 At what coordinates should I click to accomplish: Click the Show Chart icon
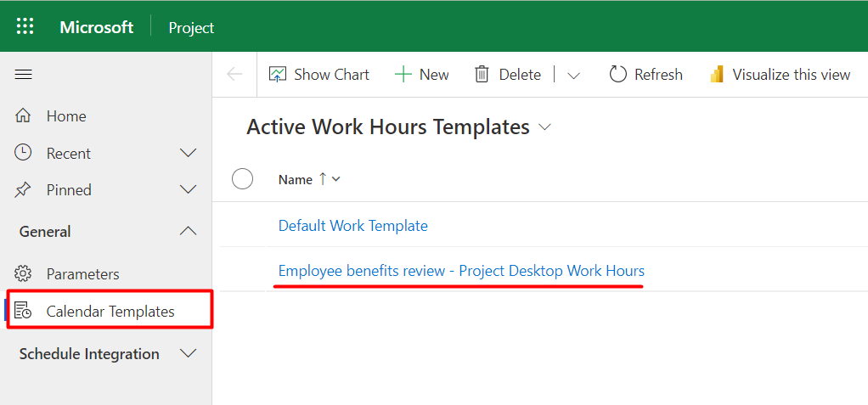click(x=278, y=75)
